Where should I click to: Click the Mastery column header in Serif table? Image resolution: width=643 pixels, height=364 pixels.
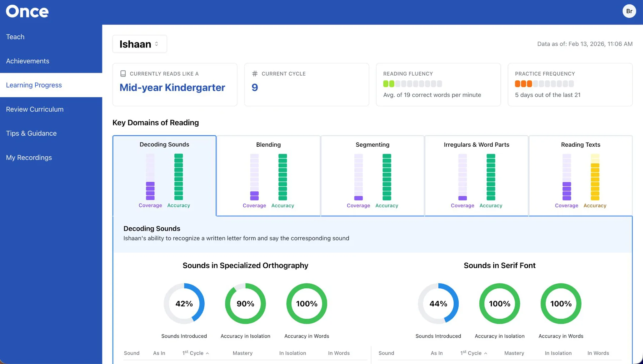click(514, 353)
